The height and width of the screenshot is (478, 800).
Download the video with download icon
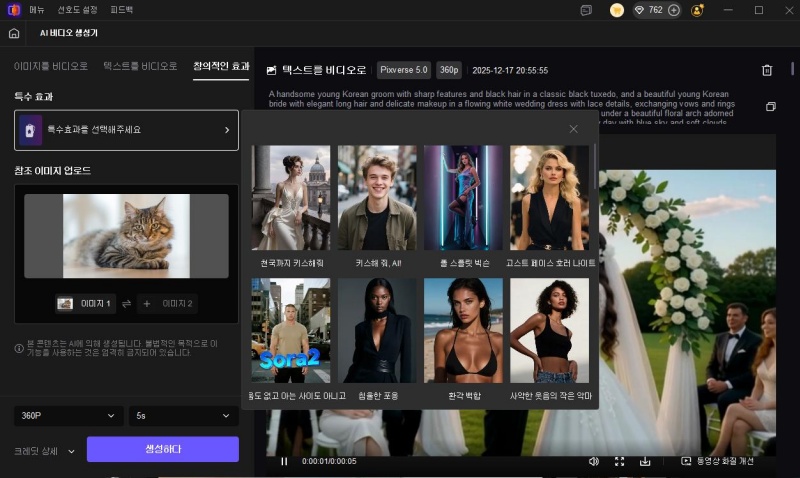(645, 461)
